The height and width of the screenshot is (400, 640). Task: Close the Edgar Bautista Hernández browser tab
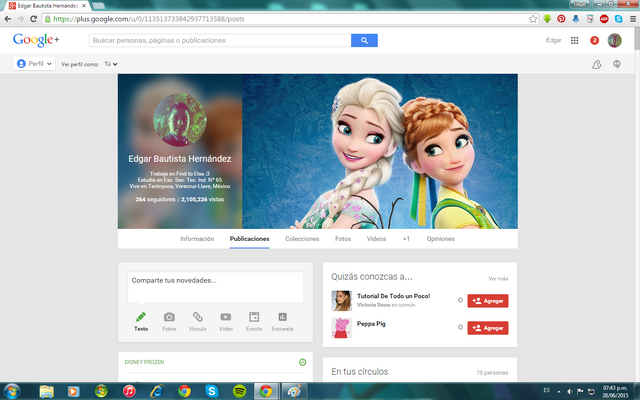[84, 6]
